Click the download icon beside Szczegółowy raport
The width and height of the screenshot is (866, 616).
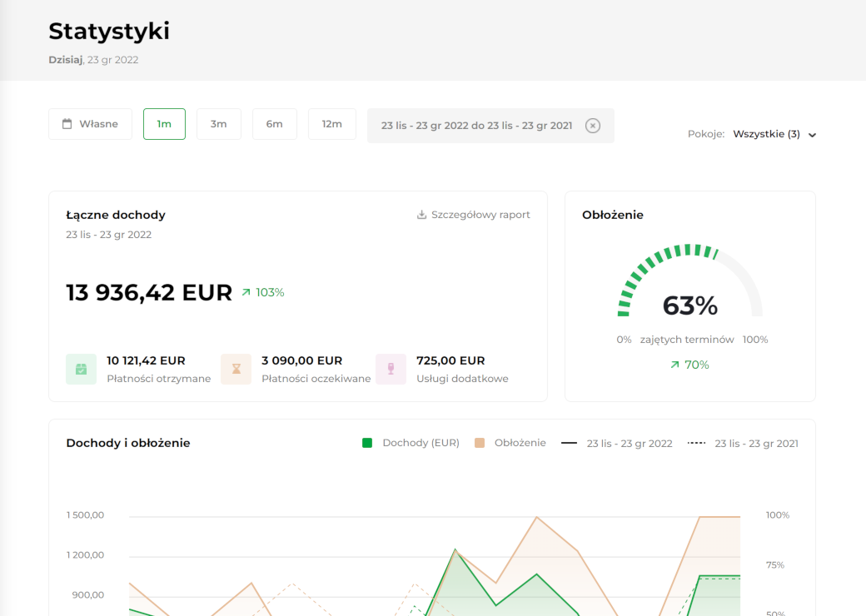point(421,215)
